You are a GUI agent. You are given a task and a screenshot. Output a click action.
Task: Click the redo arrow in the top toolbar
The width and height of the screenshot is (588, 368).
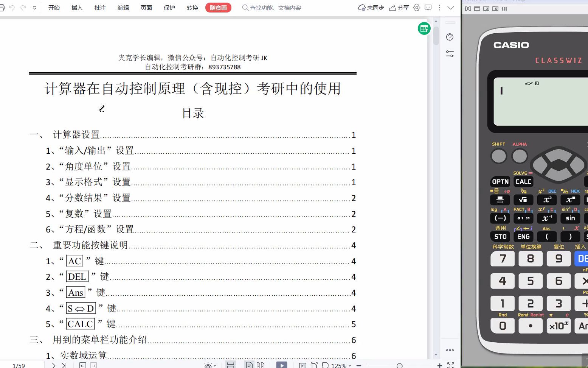(23, 8)
